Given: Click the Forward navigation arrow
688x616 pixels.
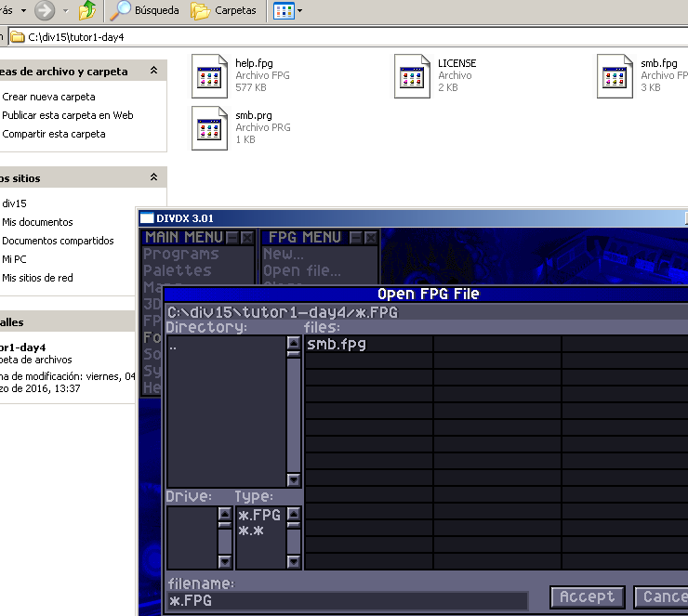Looking at the screenshot, I should tap(45, 11).
